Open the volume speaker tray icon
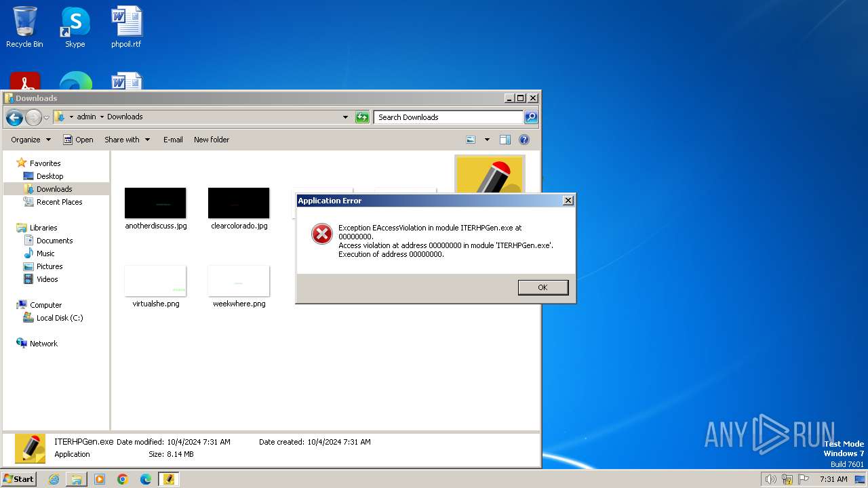 point(771,479)
